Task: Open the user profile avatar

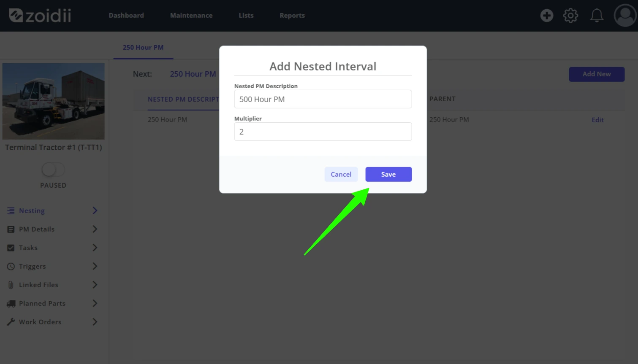Action: (625, 16)
